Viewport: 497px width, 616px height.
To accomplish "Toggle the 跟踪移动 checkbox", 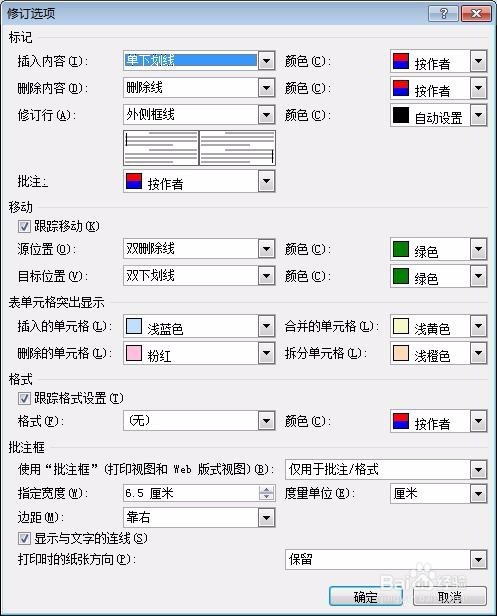I will coord(24,226).
